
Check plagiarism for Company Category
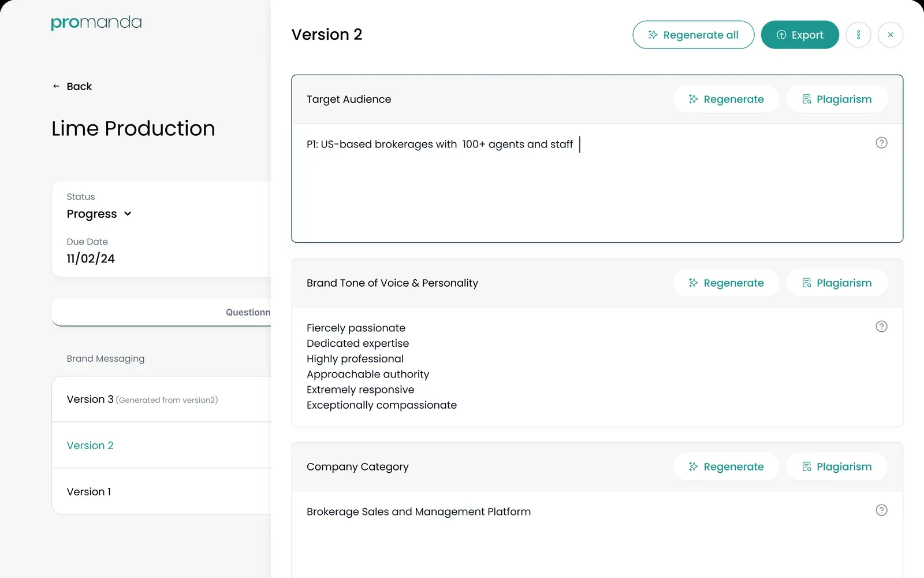[x=837, y=466]
